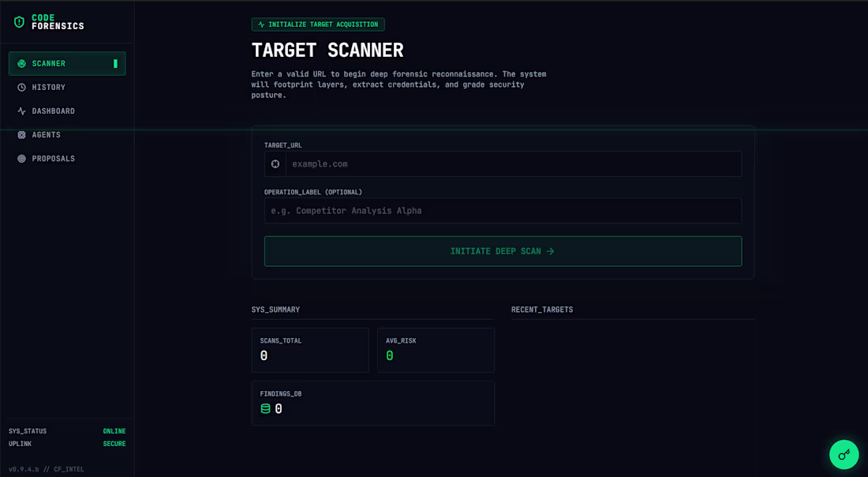Click the Proposals target icon
The width and height of the screenshot is (868, 477).
click(x=21, y=159)
